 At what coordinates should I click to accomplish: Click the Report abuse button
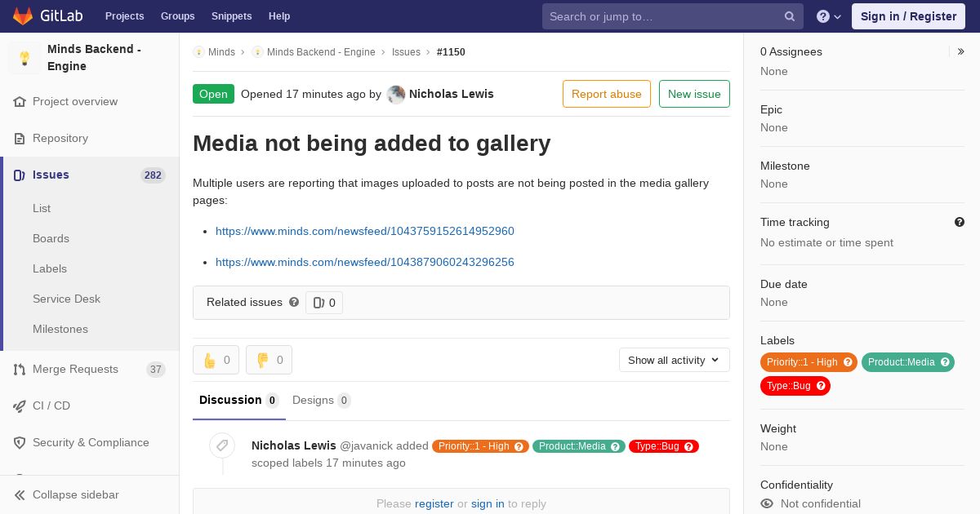coord(607,94)
